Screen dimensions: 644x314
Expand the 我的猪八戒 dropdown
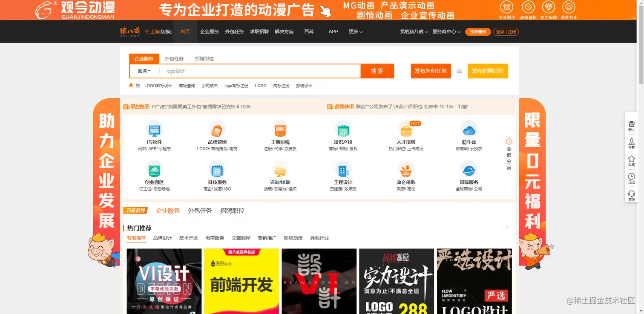(414, 32)
